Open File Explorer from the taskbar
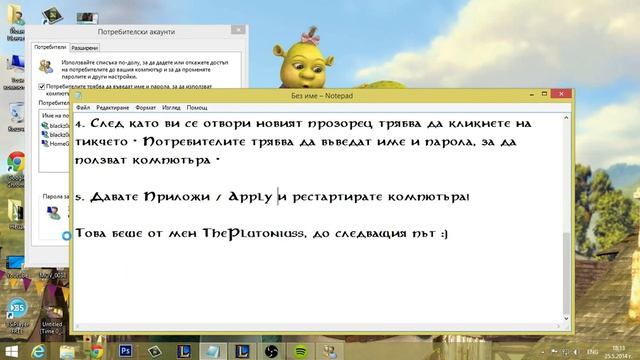Viewport: 640px width, 360px height. (x=67, y=351)
